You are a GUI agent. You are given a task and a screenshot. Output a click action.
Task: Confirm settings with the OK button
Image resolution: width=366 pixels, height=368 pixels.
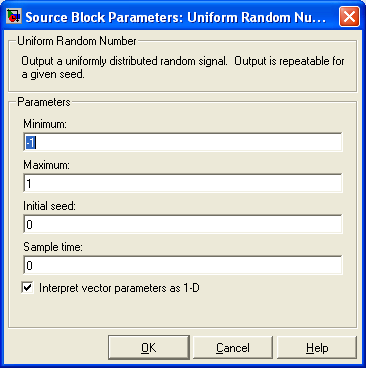(149, 348)
